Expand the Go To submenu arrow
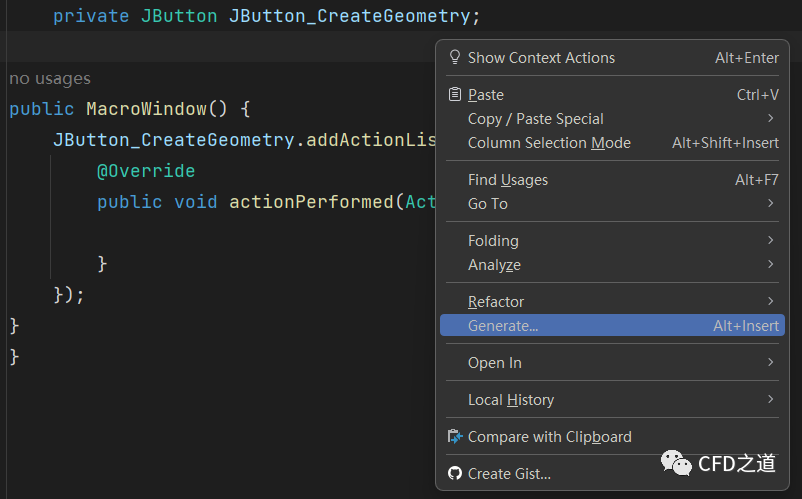This screenshot has height=499, width=802. [771, 204]
